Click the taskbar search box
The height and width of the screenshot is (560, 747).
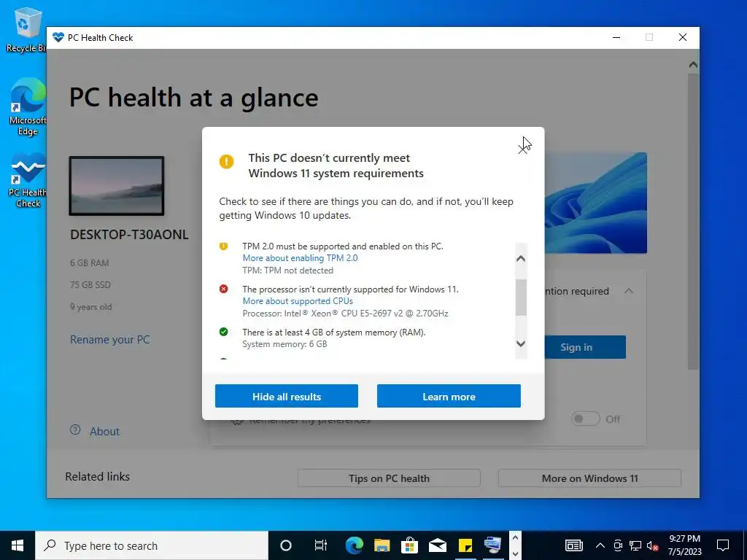click(152, 545)
